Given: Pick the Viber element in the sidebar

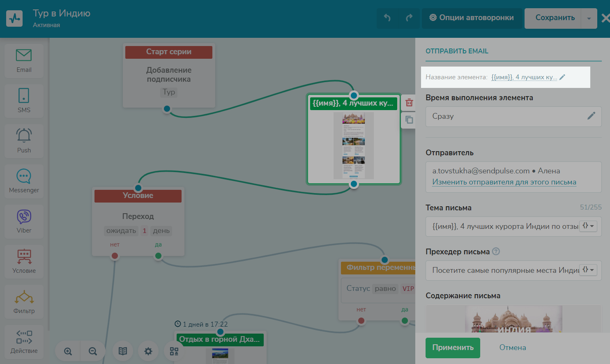Looking at the screenshot, I should coord(24,221).
